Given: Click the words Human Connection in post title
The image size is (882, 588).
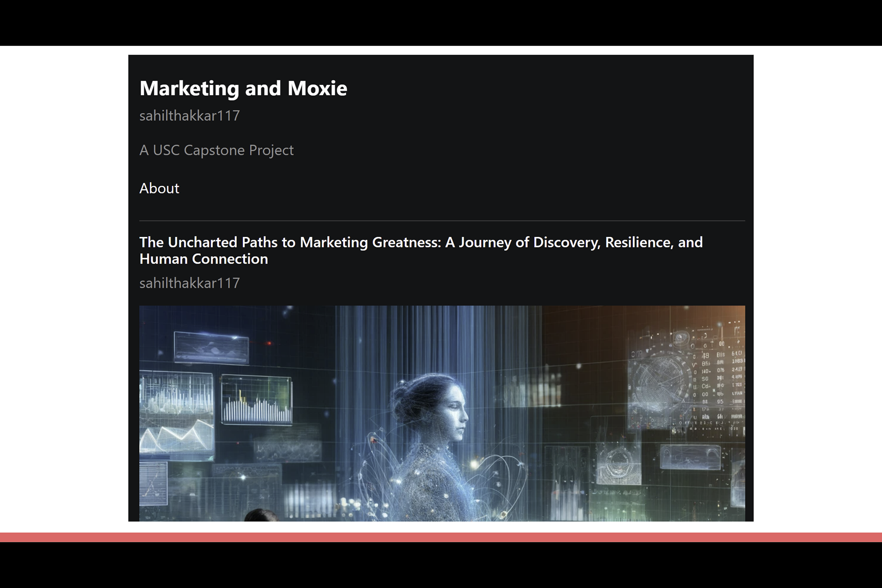Looking at the screenshot, I should [x=204, y=259].
